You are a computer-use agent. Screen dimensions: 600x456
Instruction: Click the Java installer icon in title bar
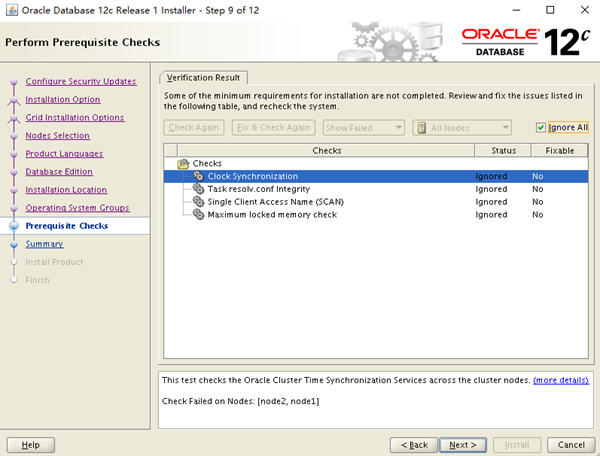point(11,10)
